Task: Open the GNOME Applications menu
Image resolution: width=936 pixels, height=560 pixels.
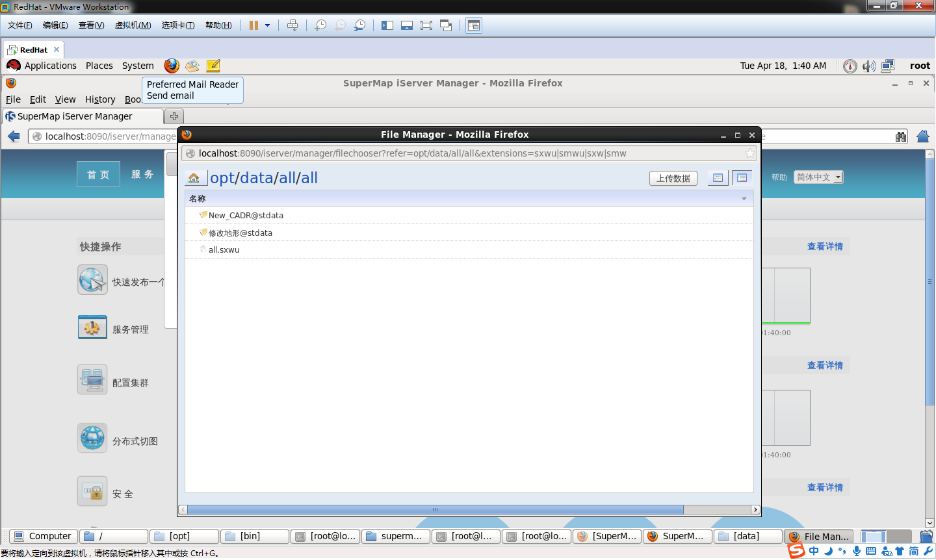Action: pyautogui.click(x=50, y=66)
